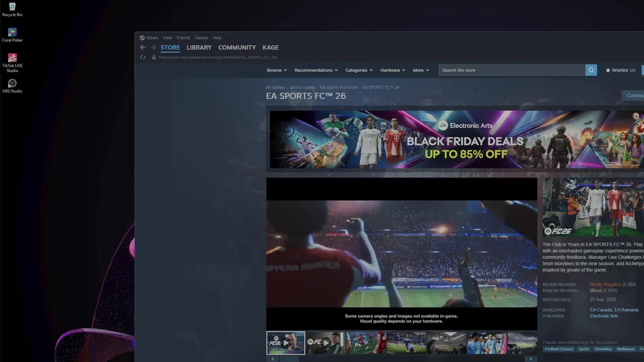Launch OBS Studio desktop icon
This screenshot has height=362, width=644.
coord(12,85)
